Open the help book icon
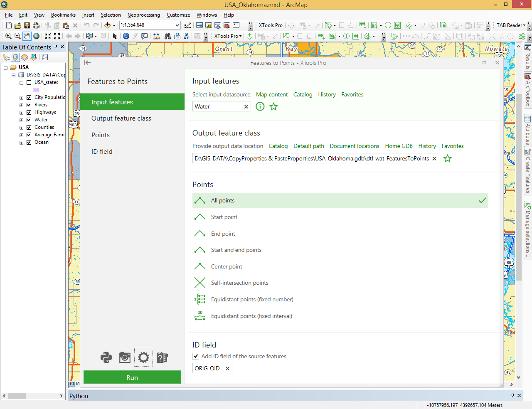Screen dimensions: 532x409 pos(162,357)
